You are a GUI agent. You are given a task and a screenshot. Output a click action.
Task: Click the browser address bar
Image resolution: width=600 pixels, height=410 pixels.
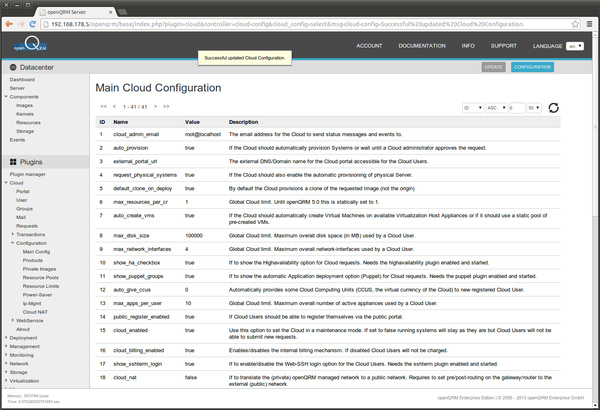(x=308, y=24)
